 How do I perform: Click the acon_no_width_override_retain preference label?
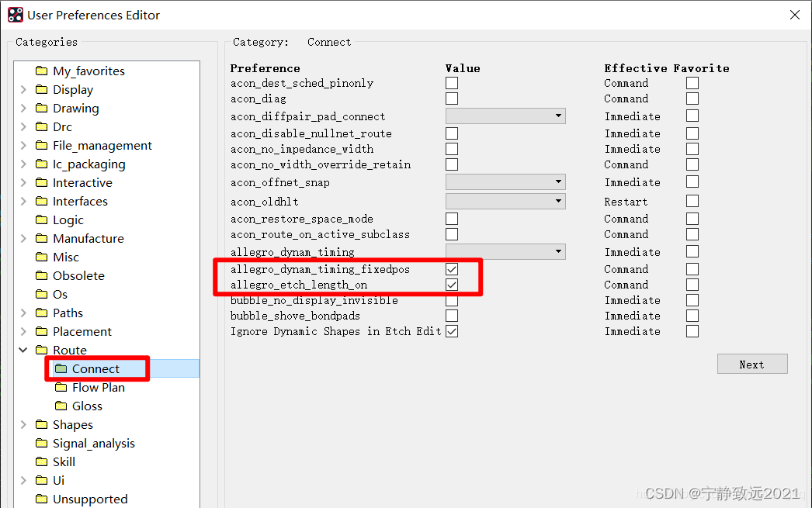321,164
